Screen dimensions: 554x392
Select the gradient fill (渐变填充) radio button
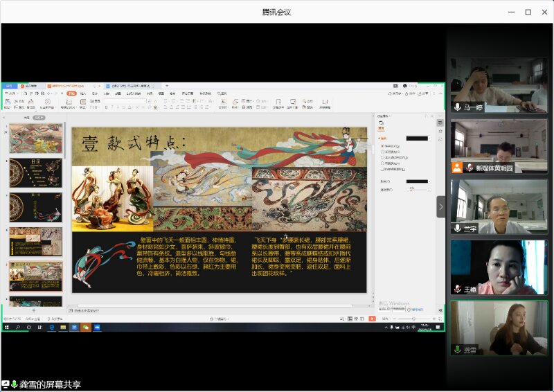click(x=382, y=152)
